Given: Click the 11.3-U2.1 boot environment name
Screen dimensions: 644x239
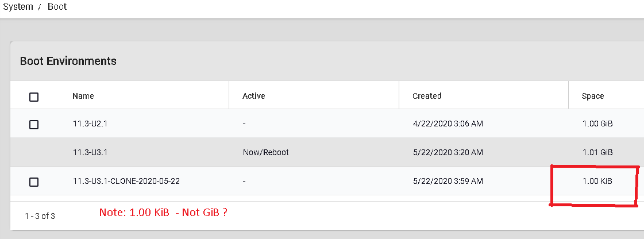Looking at the screenshot, I should [x=89, y=124].
